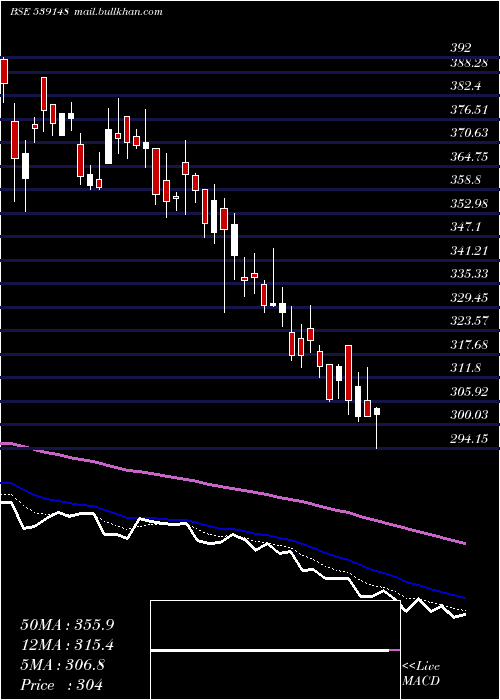
Task: Click the 335.33 price level label
Action: pos(469,274)
